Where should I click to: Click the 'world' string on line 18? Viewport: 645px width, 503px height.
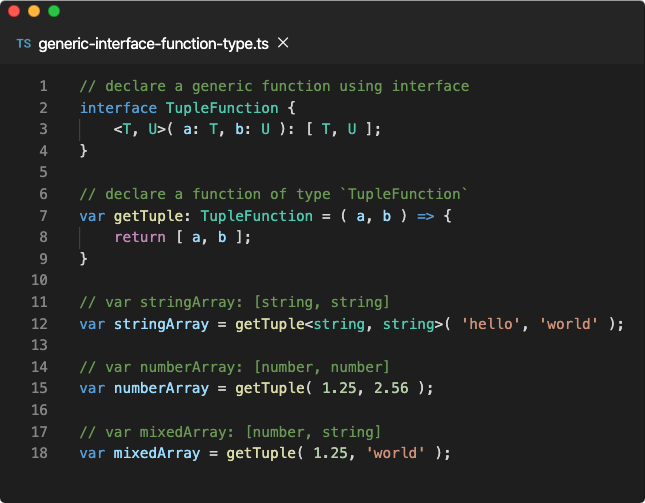395,453
